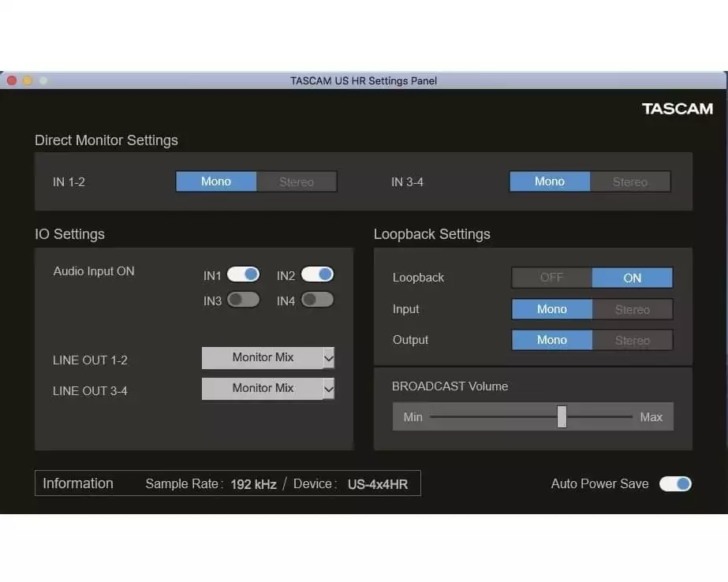Toggle the IN1 audio input switch
Viewport: 728px width, 582px height.
pyautogui.click(x=243, y=274)
